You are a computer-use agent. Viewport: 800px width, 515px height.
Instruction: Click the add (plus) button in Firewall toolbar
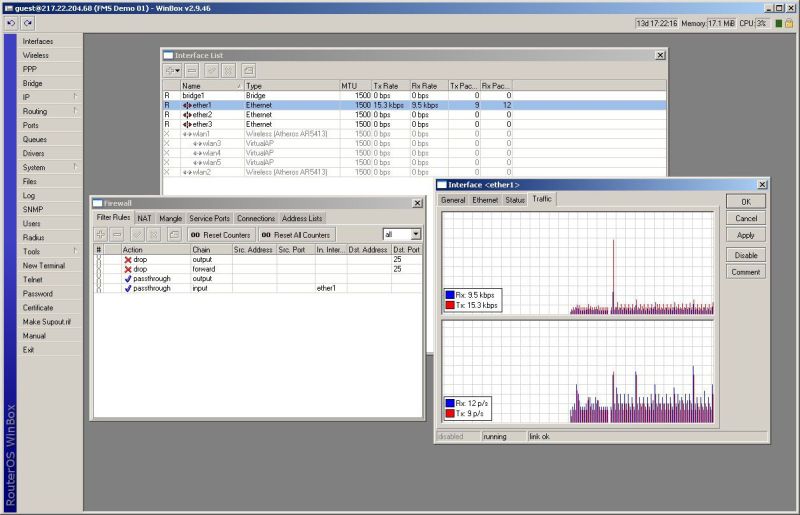pos(101,234)
